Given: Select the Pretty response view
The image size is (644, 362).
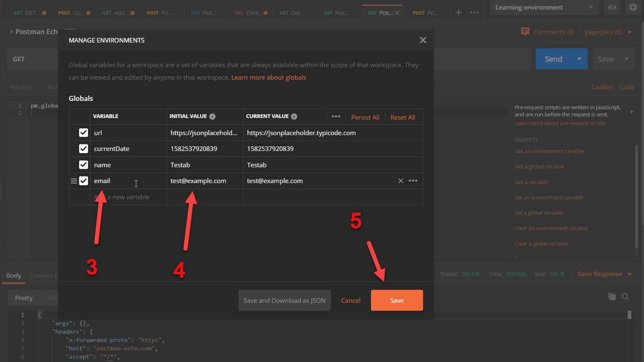Looking at the screenshot, I should click(x=24, y=298).
